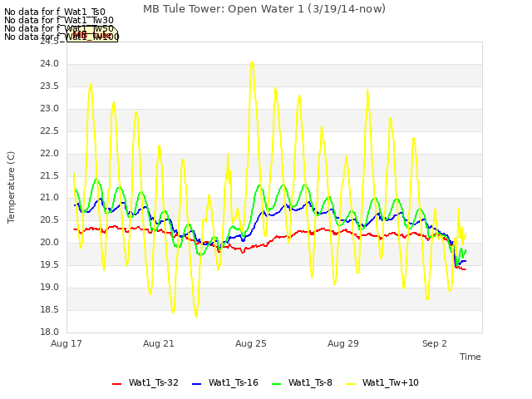Click the 18.5 y-axis tick label
The height and width of the screenshot is (399, 532).
(x=50, y=309)
